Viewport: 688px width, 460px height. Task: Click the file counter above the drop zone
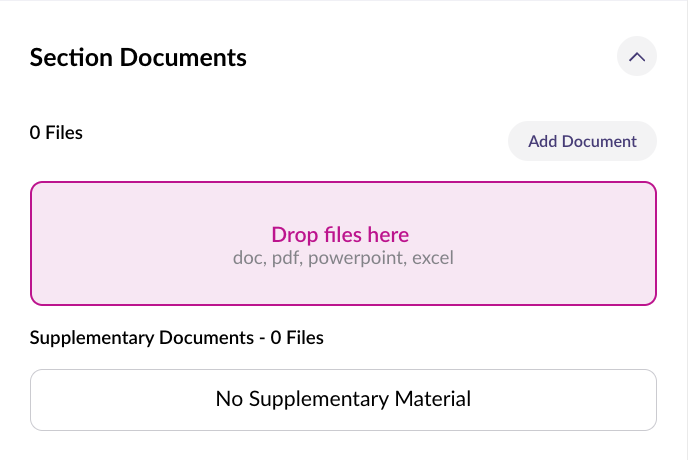(56, 132)
